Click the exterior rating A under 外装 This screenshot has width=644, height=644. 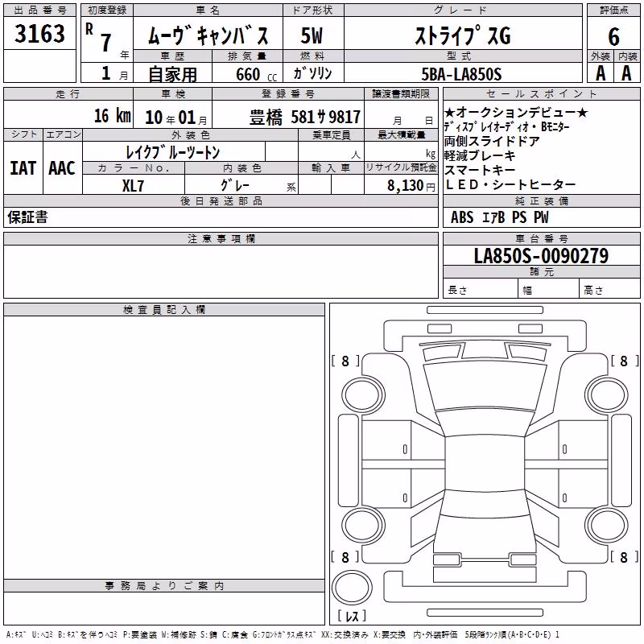point(601,73)
